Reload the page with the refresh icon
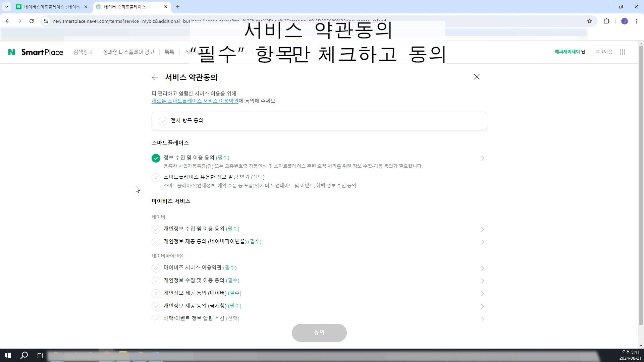 tap(32, 21)
